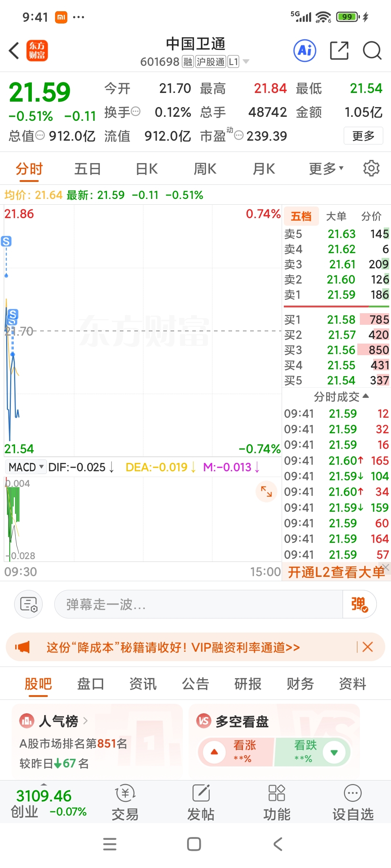
Task: Open the 股吧 tab
Action: tap(38, 684)
